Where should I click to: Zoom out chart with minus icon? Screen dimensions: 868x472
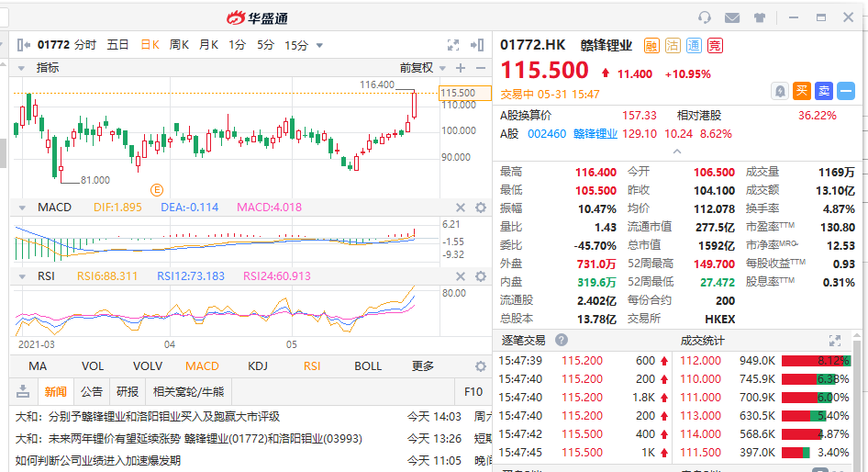(x=481, y=68)
